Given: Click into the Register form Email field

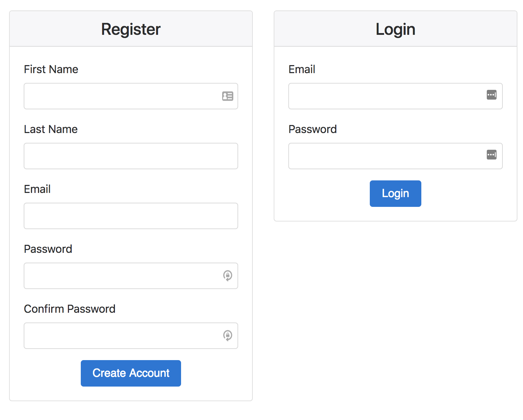Looking at the screenshot, I should (131, 216).
